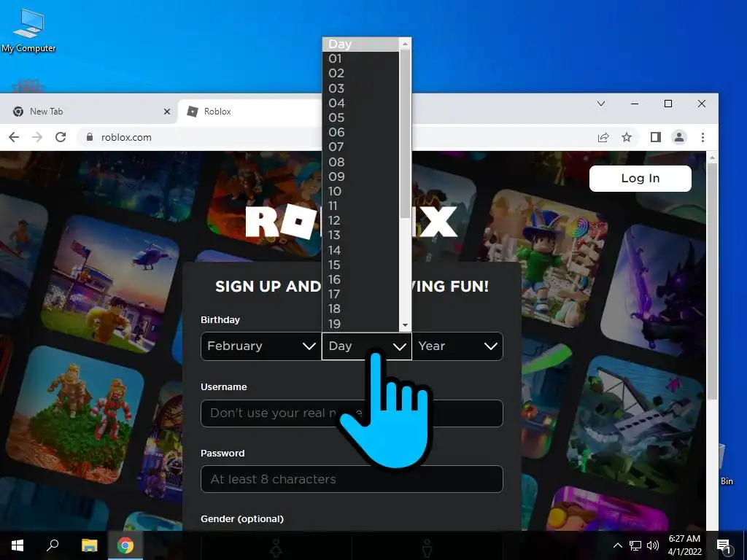This screenshot has width=747, height=560.
Task: Open File Explorer from taskbar
Action: point(89,545)
